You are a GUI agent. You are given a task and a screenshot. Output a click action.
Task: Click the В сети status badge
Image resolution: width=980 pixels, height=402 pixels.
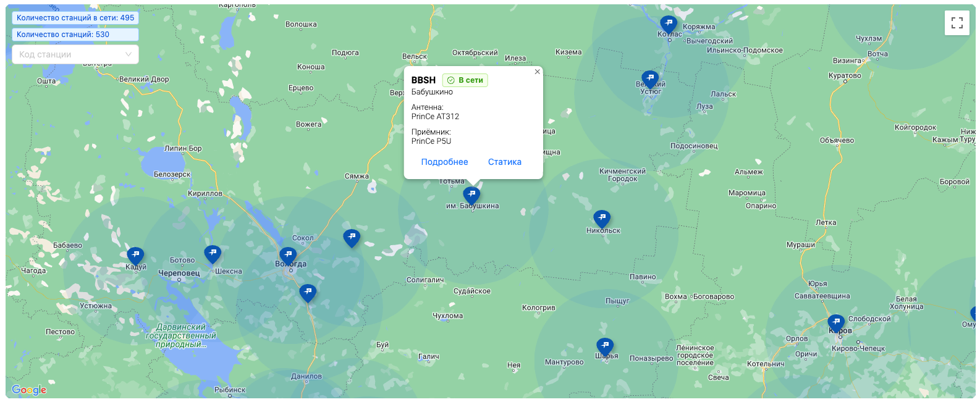(465, 80)
